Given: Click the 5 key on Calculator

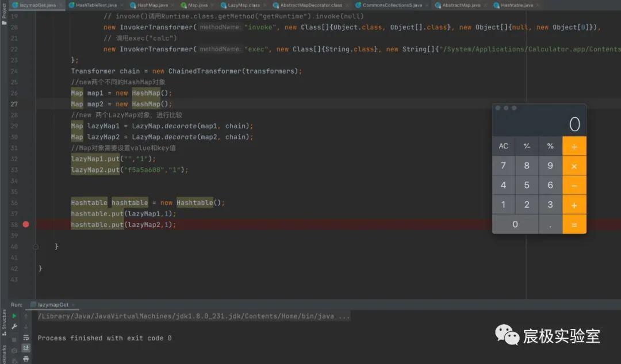Looking at the screenshot, I should pos(527,185).
